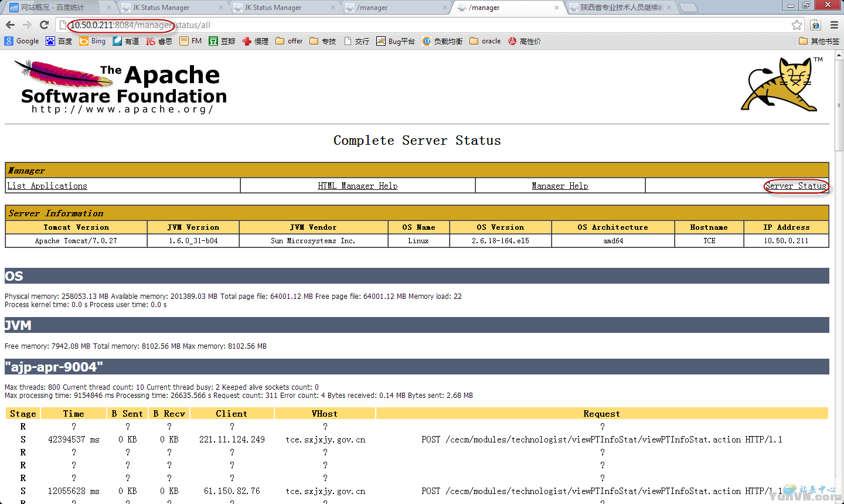Close the 陕西省专业技术人员 tab
Viewport: 844px width, 504px height.
pos(669,8)
